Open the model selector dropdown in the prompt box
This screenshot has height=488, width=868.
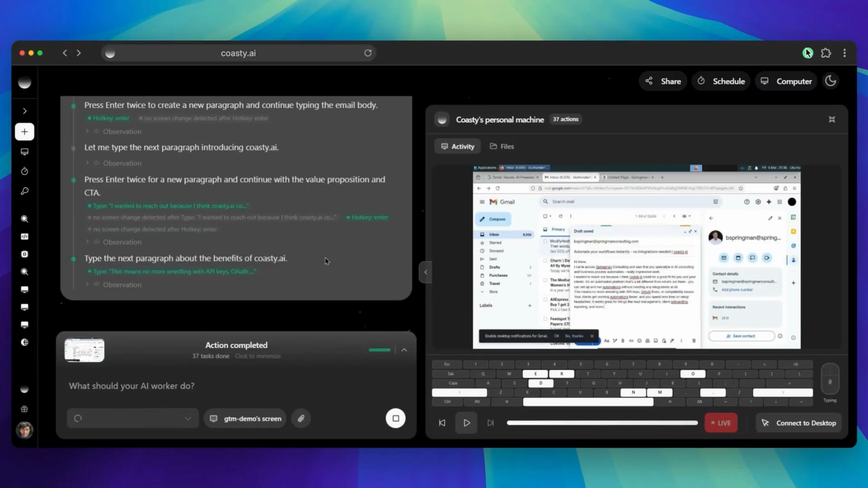tap(133, 418)
